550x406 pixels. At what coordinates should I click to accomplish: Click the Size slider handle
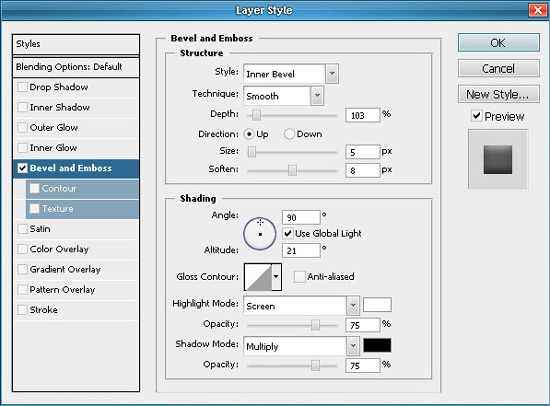point(252,152)
